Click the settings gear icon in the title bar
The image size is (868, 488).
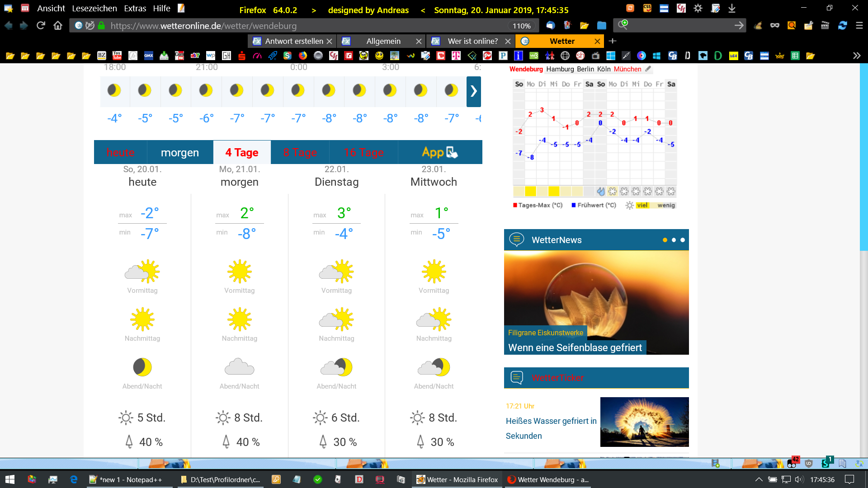698,8
